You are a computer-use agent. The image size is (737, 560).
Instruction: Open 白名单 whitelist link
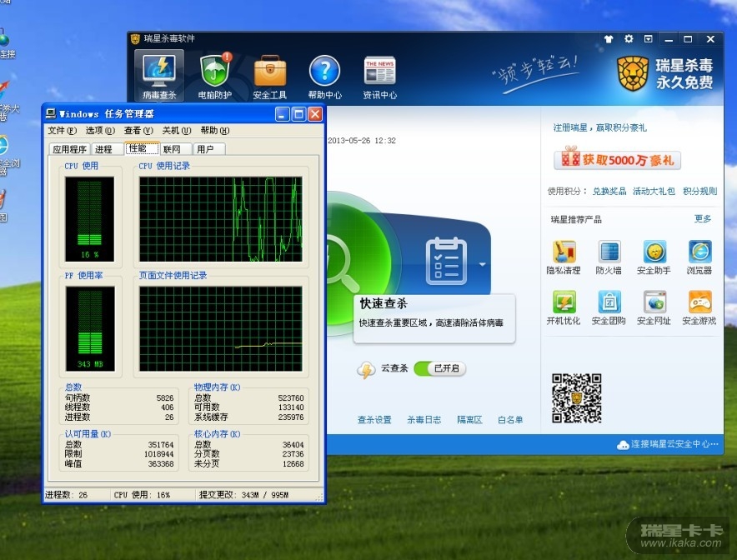click(x=510, y=419)
